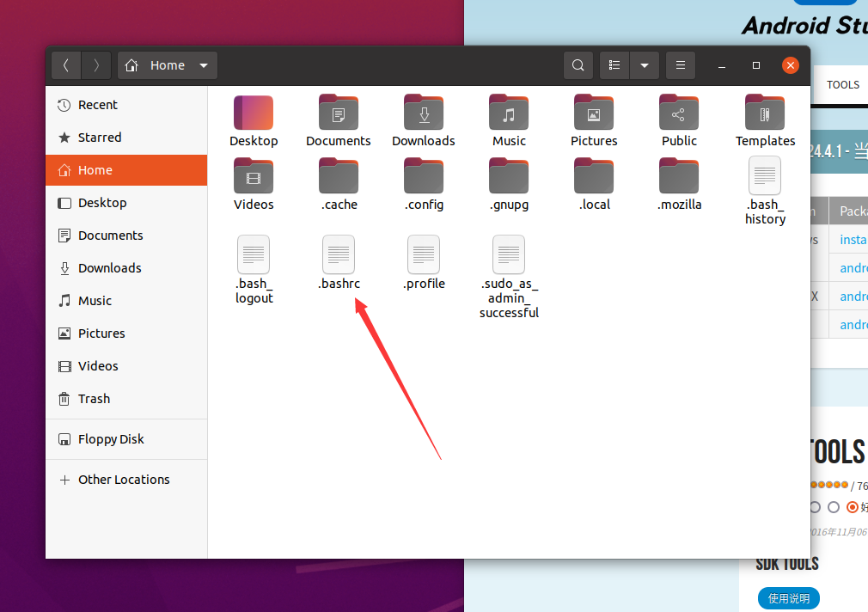This screenshot has height=612, width=868.
Task: Open the Home path bar dropdown
Action: click(x=204, y=65)
